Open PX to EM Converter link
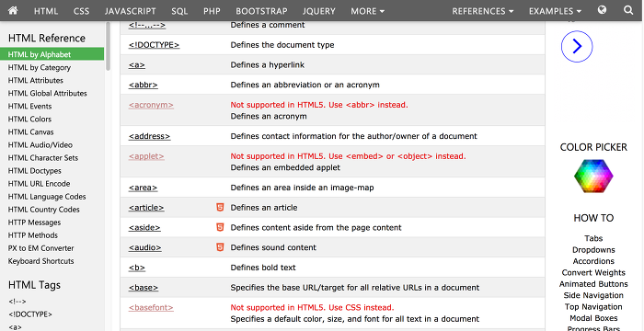644x331 pixels. coord(41,248)
